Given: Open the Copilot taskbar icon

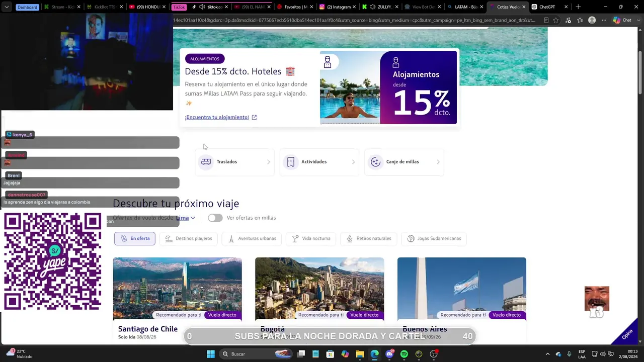Looking at the screenshot, I should (x=345, y=354).
